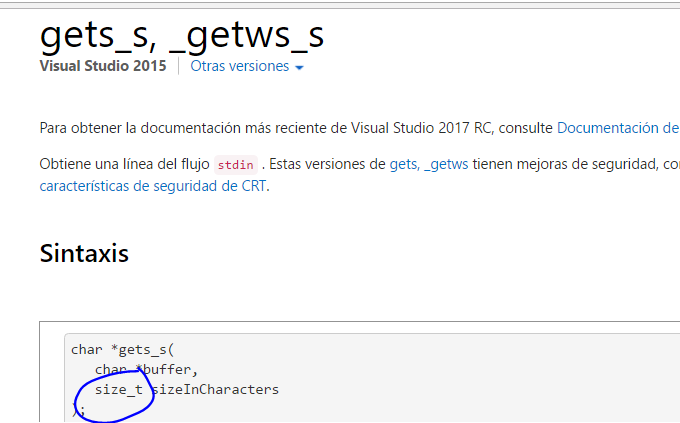
Task: Open the "Documentación de" link
Action: pyautogui.click(x=617, y=128)
